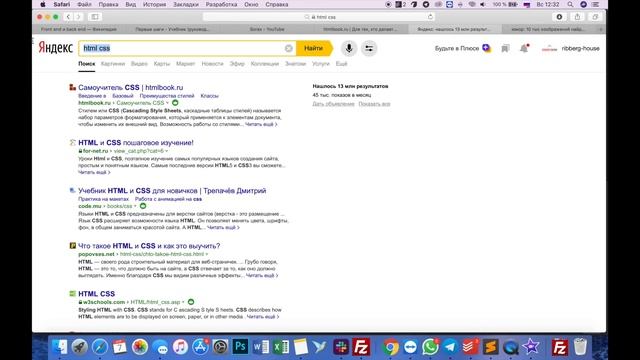
Task: Click 'Преимущества стилей' sitelink under htmlbook.ru
Action: tap(167, 96)
